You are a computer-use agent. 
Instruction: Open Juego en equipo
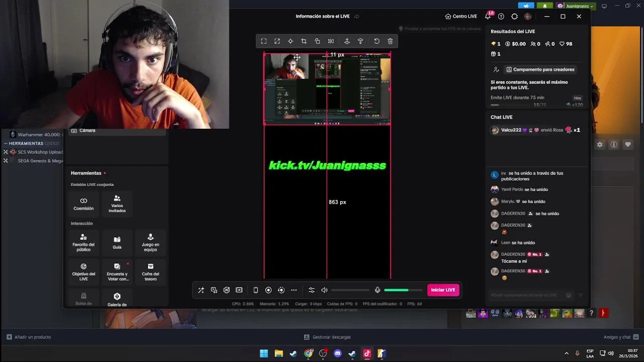point(150,242)
